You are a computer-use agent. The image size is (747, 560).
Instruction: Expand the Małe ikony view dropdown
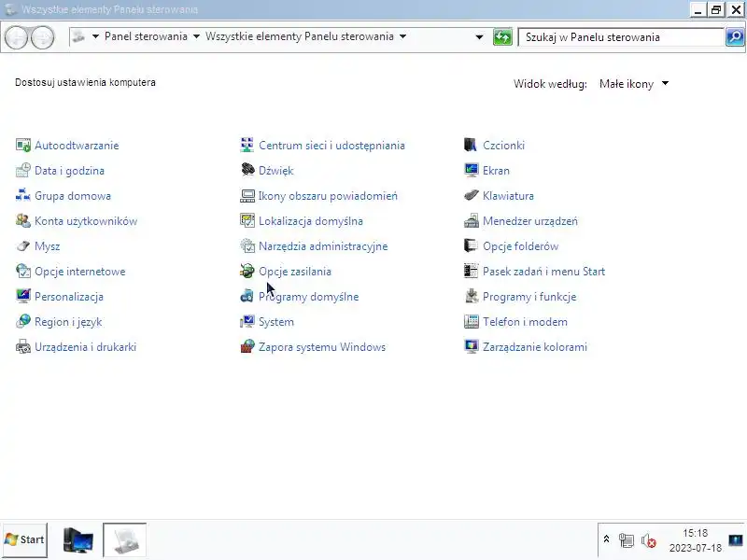[x=634, y=84]
